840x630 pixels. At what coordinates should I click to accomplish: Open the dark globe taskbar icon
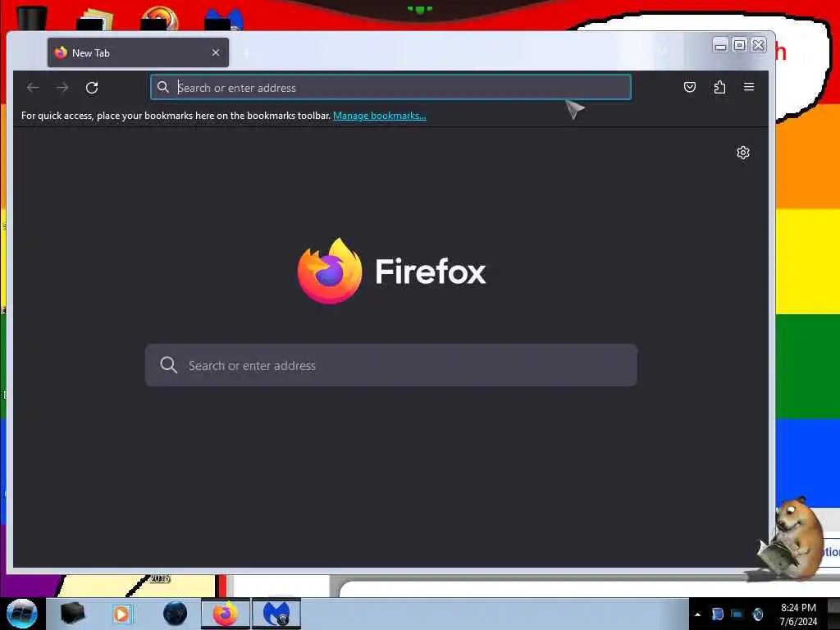176,614
